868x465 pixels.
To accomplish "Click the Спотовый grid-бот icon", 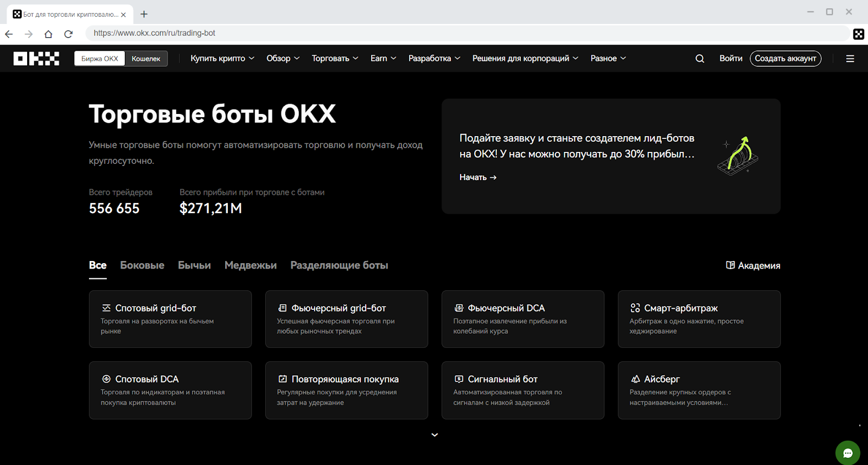I will 106,308.
